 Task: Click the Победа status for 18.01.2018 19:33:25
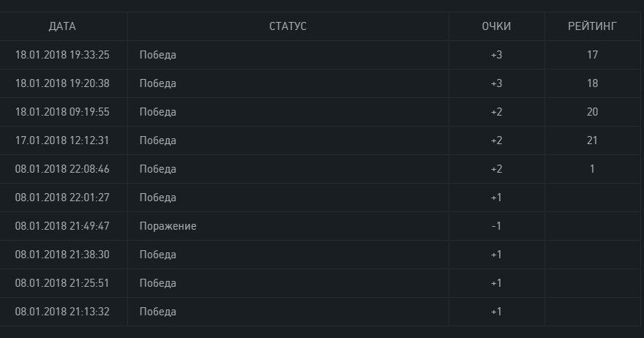tap(157, 55)
